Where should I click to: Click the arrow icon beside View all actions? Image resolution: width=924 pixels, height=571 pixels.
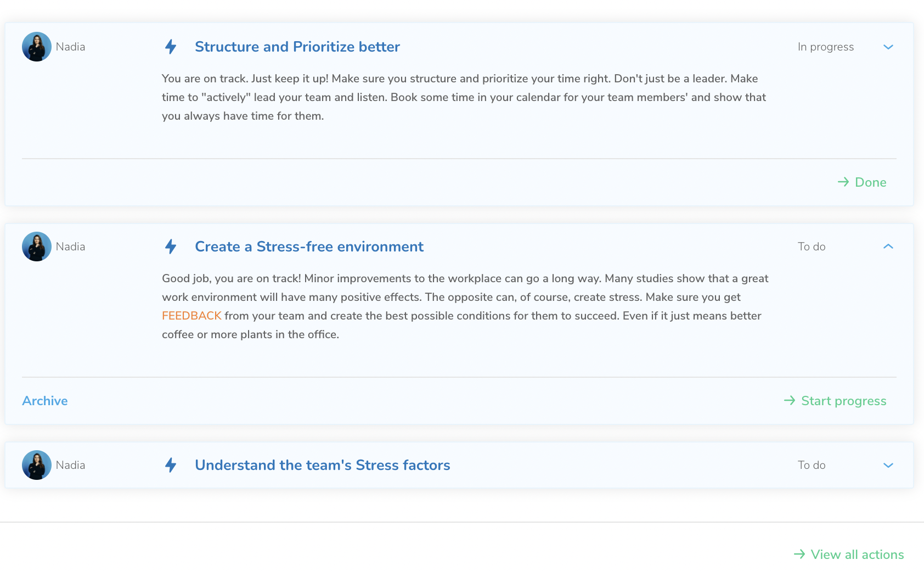[x=799, y=555]
